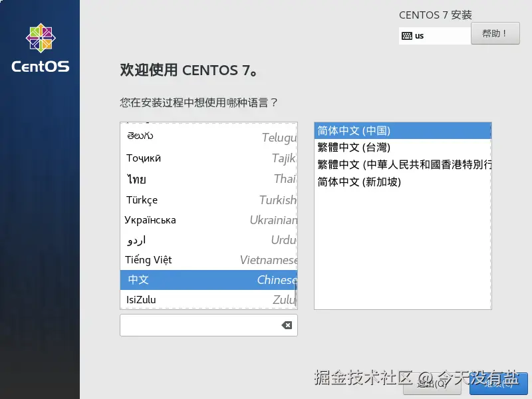
Task: Click the 退出(Q) quit button
Action: pos(432,384)
